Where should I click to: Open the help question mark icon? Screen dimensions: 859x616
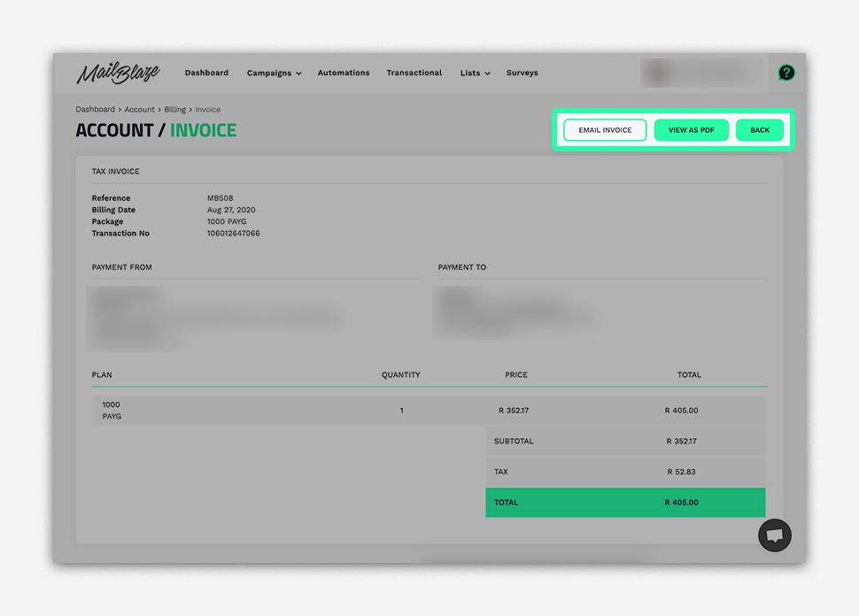786,73
